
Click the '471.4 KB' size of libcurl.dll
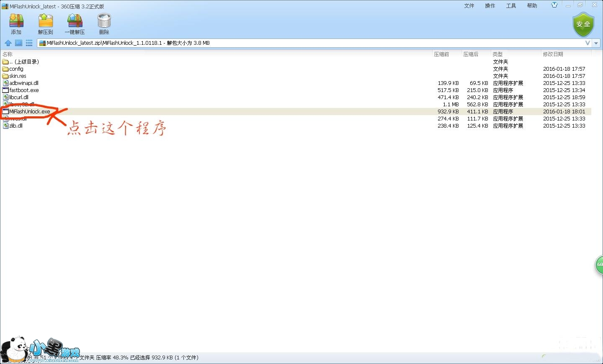pos(448,97)
